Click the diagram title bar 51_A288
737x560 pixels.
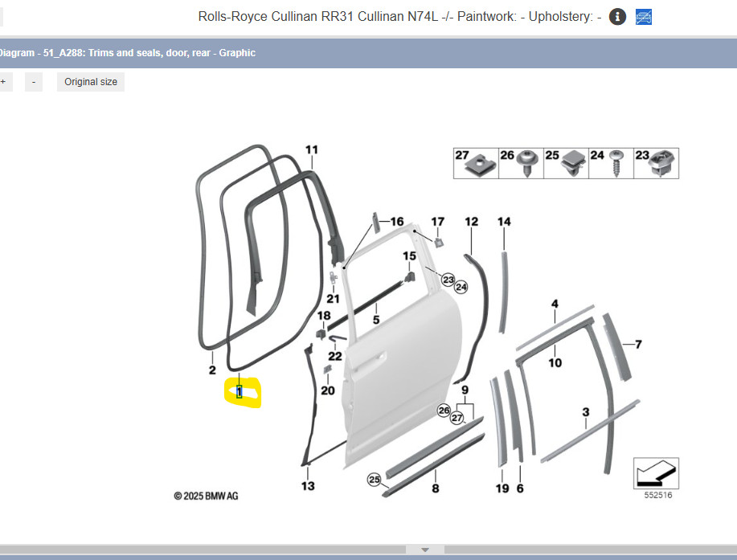(368, 52)
